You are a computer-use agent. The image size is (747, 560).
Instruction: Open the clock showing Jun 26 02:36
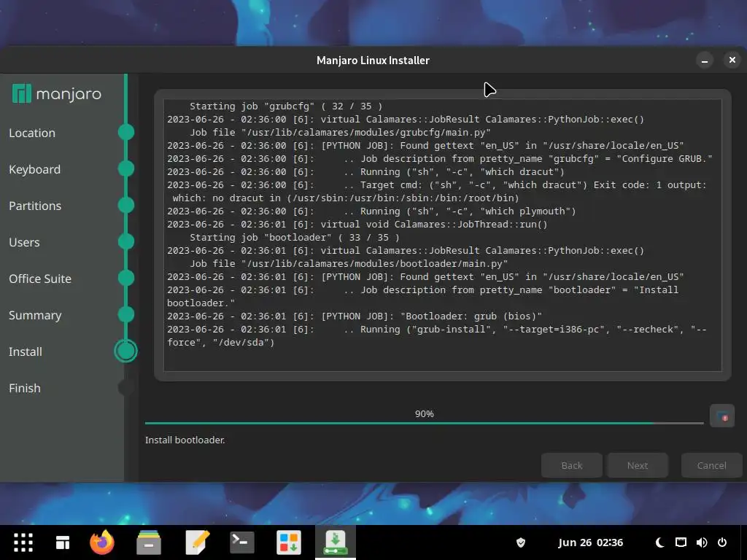(590, 542)
